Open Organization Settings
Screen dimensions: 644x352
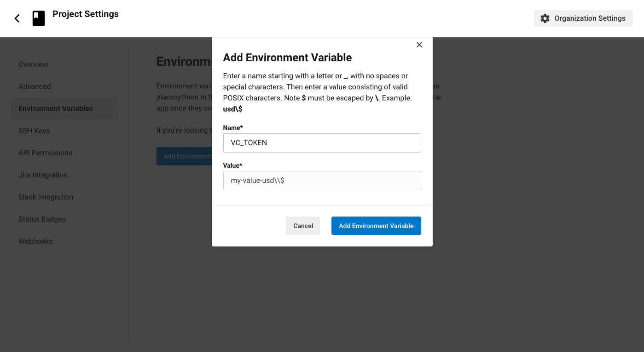tap(583, 18)
